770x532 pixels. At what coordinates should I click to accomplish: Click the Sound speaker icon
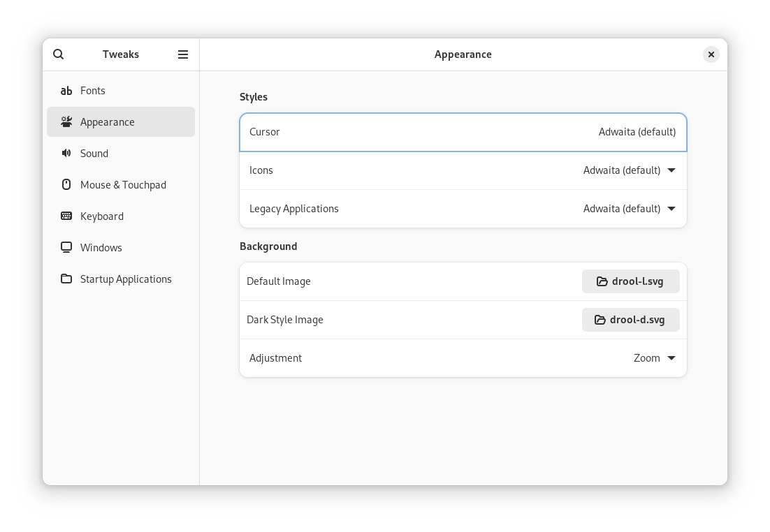coord(66,153)
